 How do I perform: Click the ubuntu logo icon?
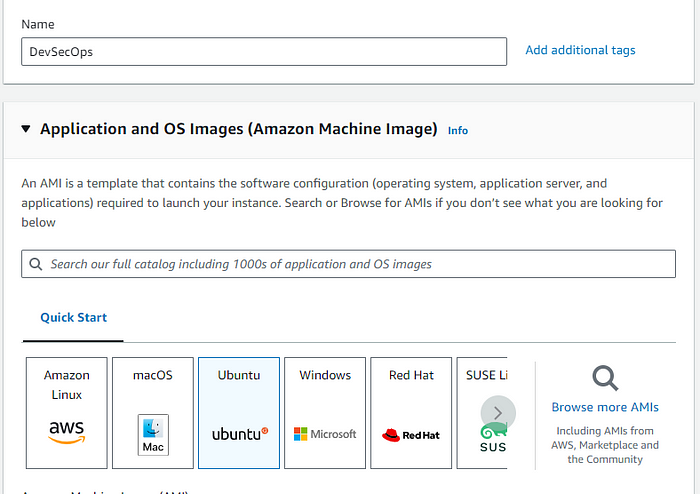pyautogui.click(x=240, y=434)
